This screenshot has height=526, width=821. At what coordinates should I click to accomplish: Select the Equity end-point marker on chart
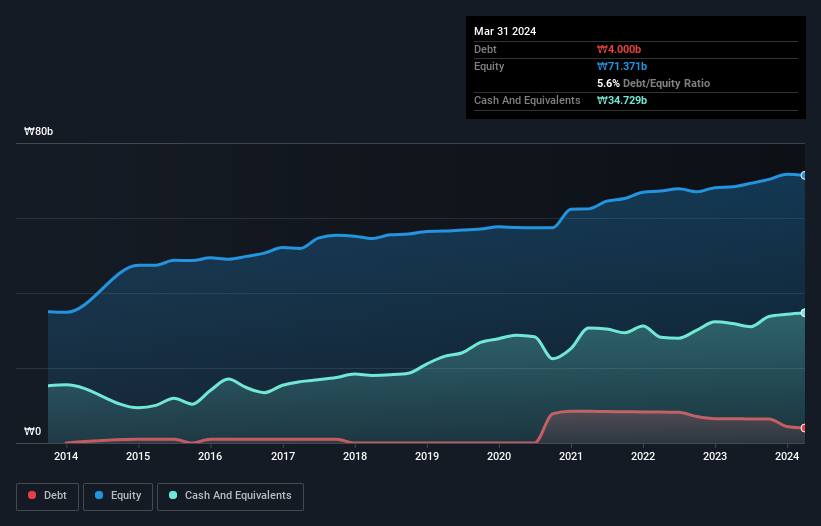[804, 175]
